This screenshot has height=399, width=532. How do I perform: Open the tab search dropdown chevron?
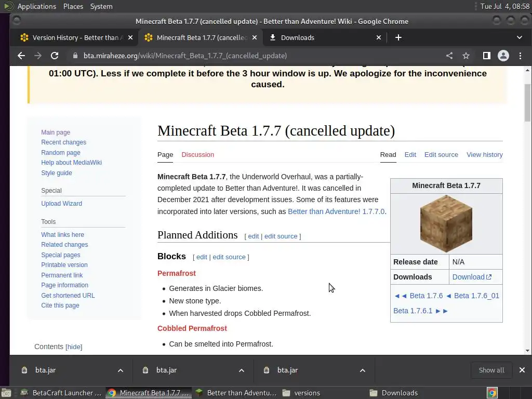point(520,37)
